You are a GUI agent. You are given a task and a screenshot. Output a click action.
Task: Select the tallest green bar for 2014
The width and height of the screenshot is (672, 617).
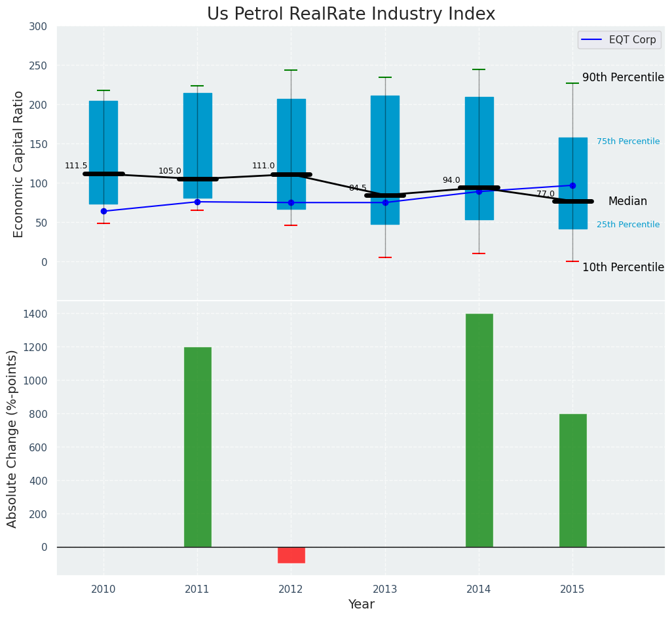pos(479,430)
